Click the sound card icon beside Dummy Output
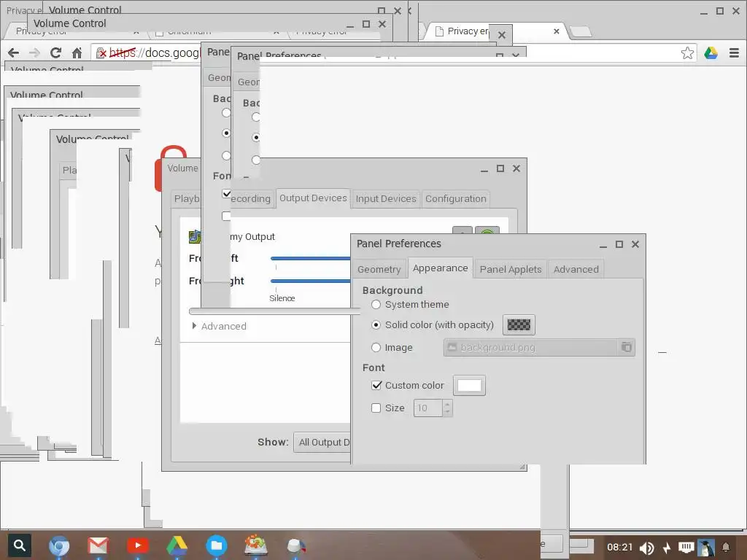This screenshot has height=560, width=747. [x=194, y=236]
